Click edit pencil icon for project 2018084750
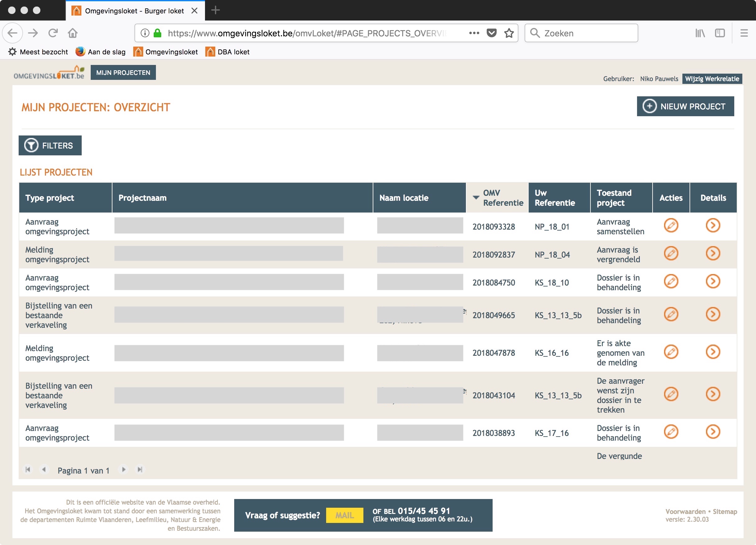Viewport: 756px width, 545px height. point(671,282)
